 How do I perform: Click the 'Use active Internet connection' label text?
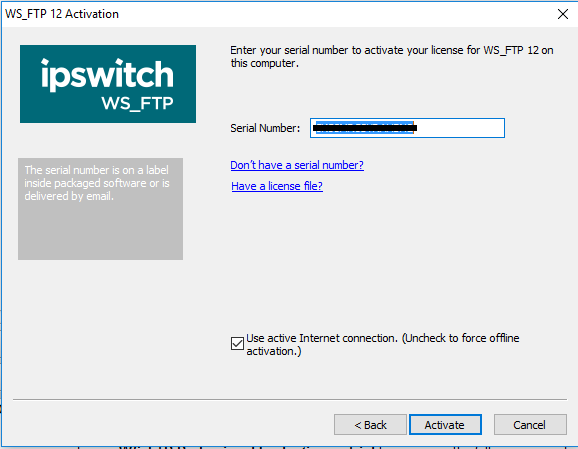pos(382,344)
